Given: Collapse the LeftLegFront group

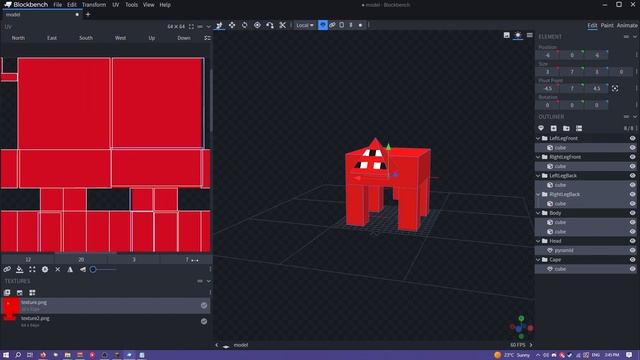Looking at the screenshot, I should click(x=538, y=138).
